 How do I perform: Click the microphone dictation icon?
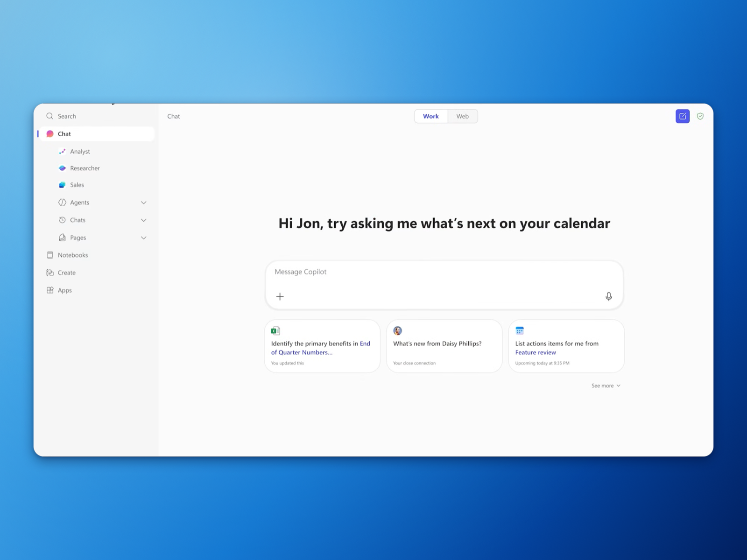coord(609,296)
